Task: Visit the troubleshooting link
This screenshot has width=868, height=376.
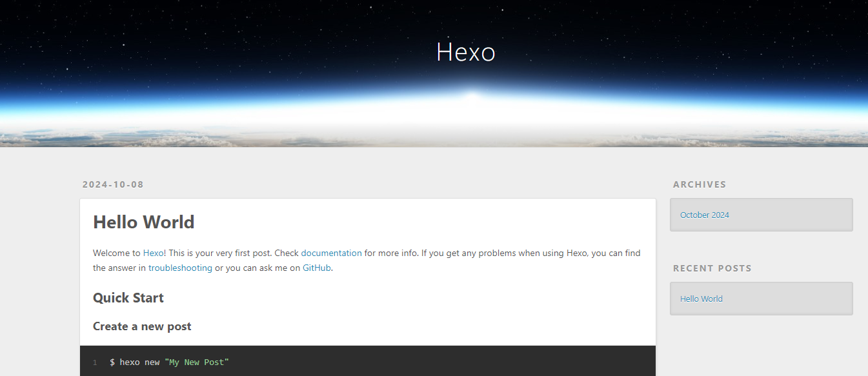Action: tap(180, 268)
